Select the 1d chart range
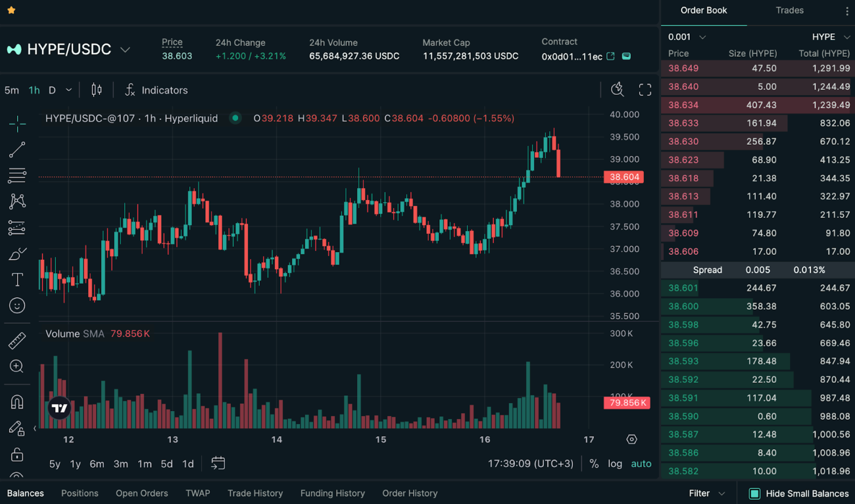 187,463
